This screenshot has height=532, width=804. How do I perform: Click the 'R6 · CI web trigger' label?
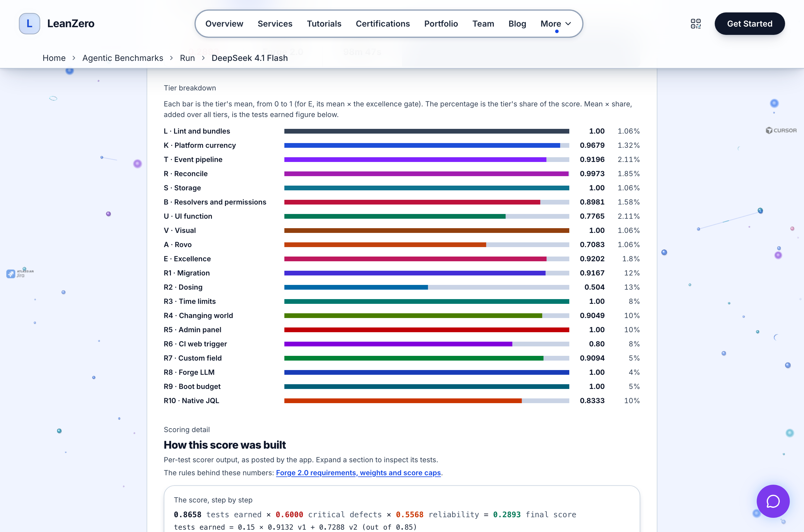tap(195, 344)
